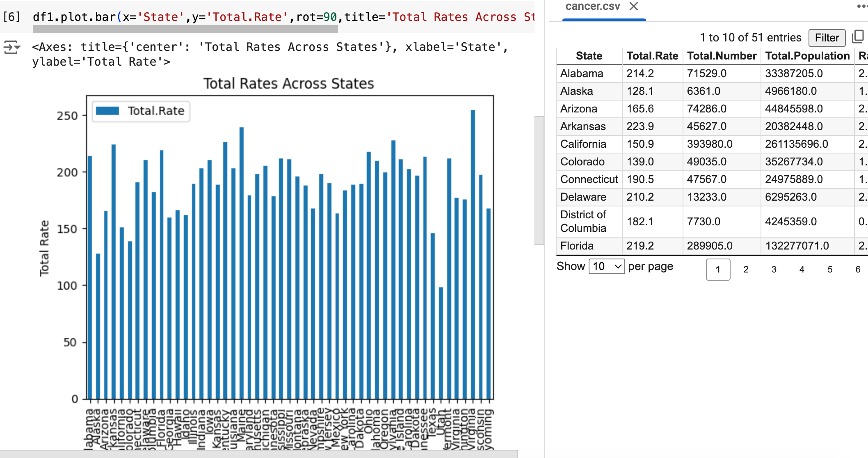Select 10 in the entries-per-page selector

click(x=606, y=266)
